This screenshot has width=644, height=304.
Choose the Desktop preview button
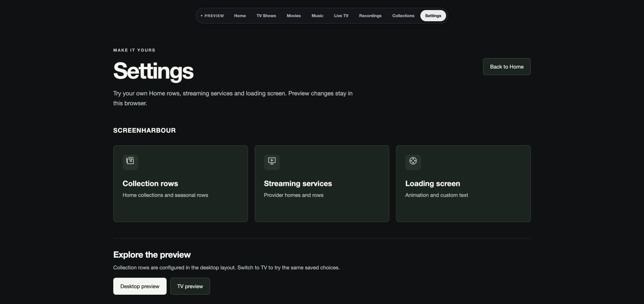pyautogui.click(x=140, y=286)
